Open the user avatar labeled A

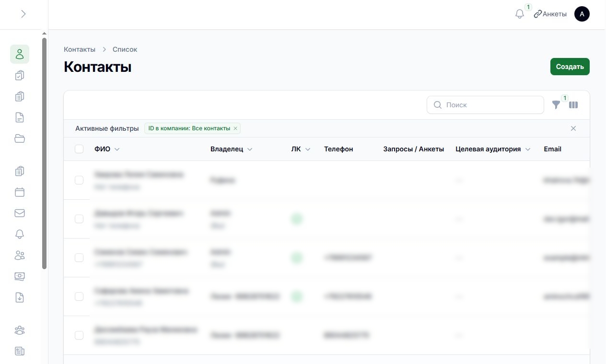pos(582,14)
